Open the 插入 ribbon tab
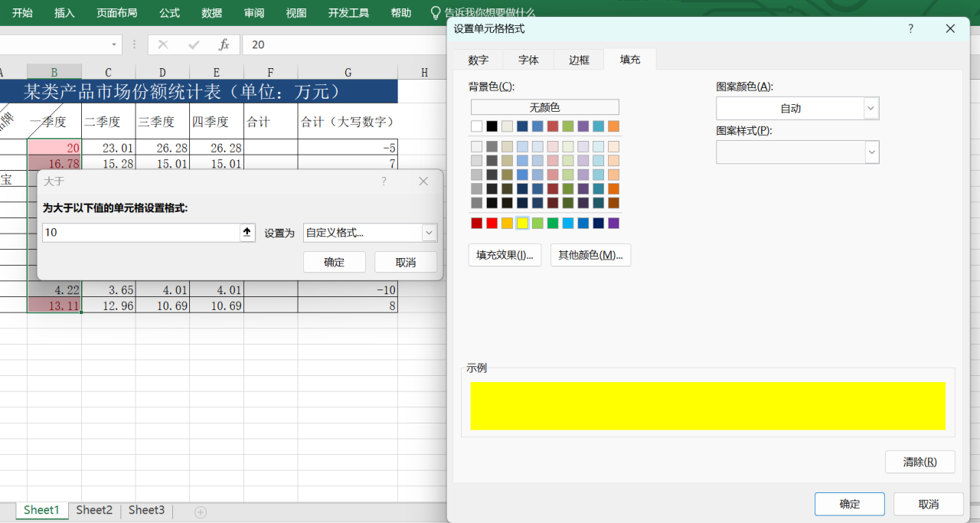This screenshot has width=980, height=523. (65, 12)
